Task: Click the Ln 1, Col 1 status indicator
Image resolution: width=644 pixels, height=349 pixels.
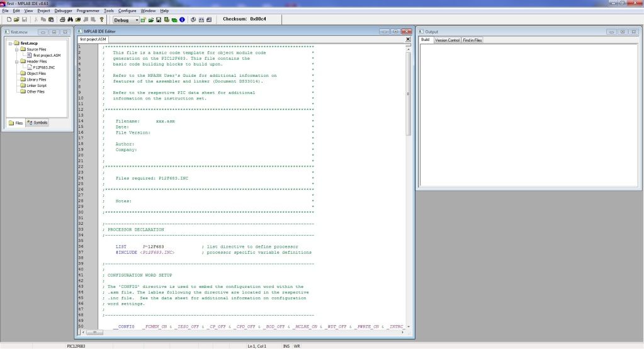Action: 257,346
